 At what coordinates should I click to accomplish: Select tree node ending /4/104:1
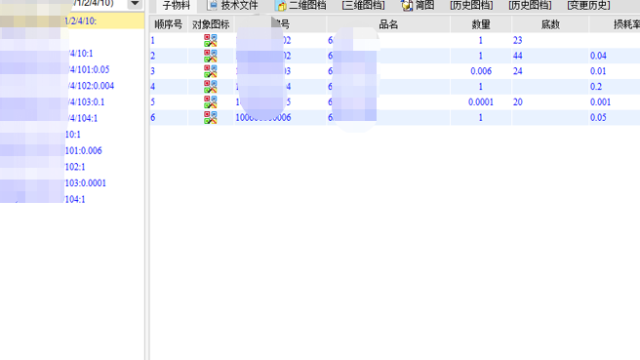82,118
